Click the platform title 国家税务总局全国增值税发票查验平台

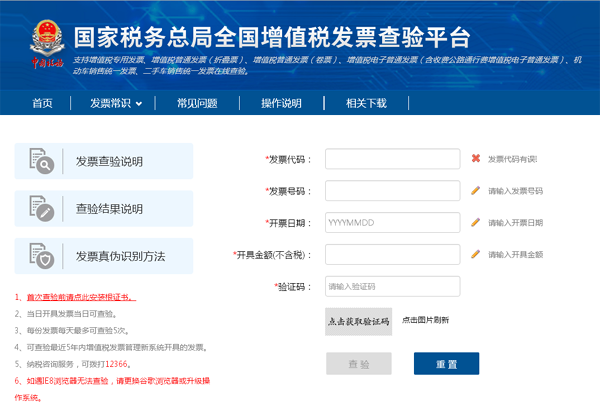tap(272, 38)
